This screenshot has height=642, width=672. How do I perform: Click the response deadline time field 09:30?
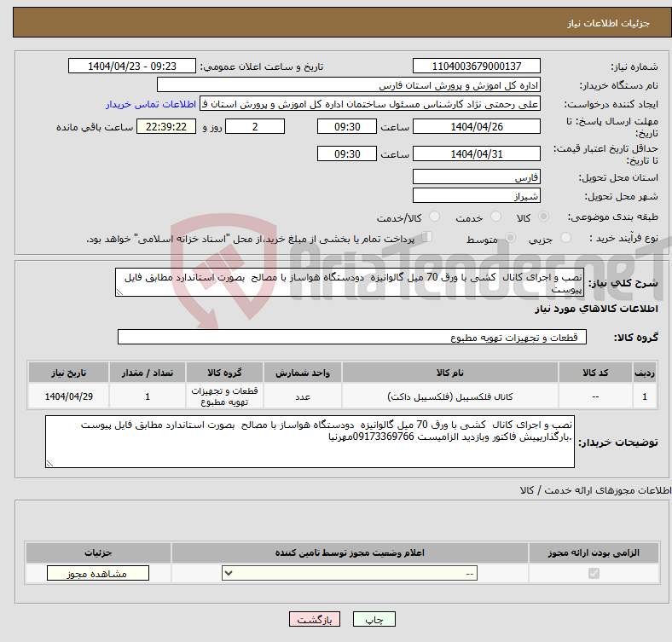pyautogui.click(x=347, y=126)
